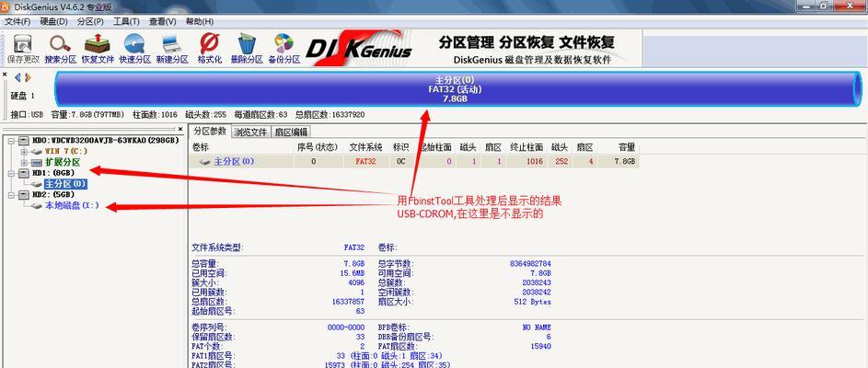Collapse the HD1:(8GB) tree node
Viewport: 868px width, 368px height.
(12, 173)
